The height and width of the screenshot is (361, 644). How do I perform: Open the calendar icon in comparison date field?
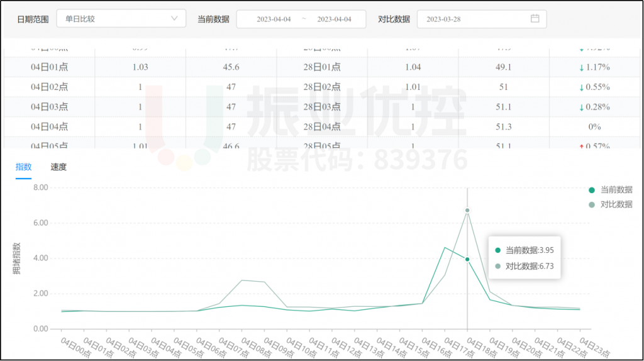point(535,19)
